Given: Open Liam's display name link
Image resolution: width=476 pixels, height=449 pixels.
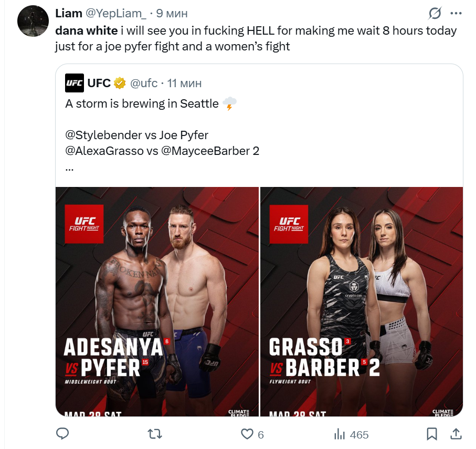Looking at the screenshot, I should (x=68, y=13).
